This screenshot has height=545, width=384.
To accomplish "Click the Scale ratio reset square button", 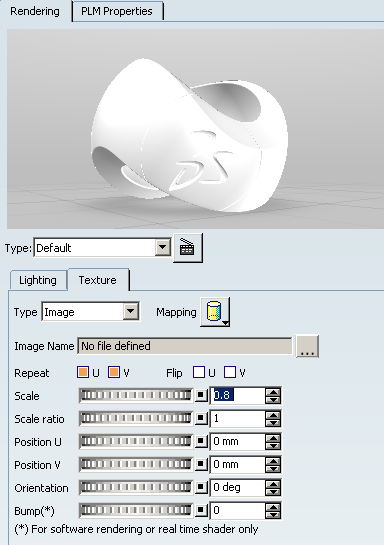I will click(x=201, y=418).
